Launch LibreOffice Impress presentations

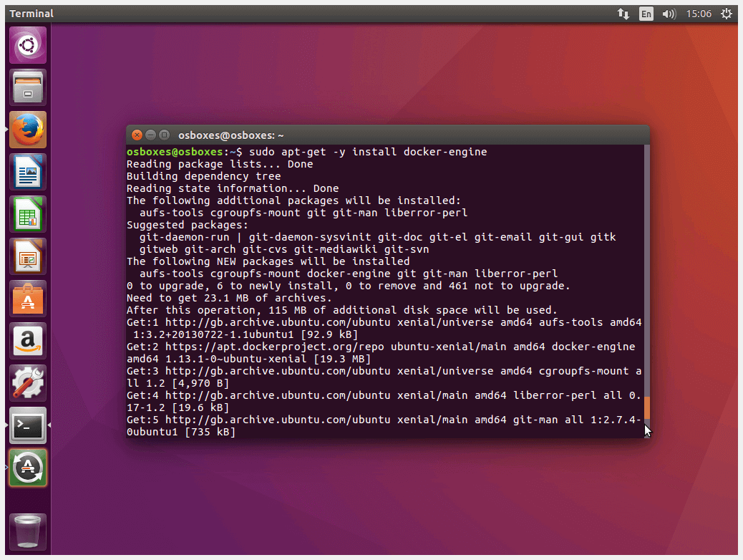click(x=28, y=256)
